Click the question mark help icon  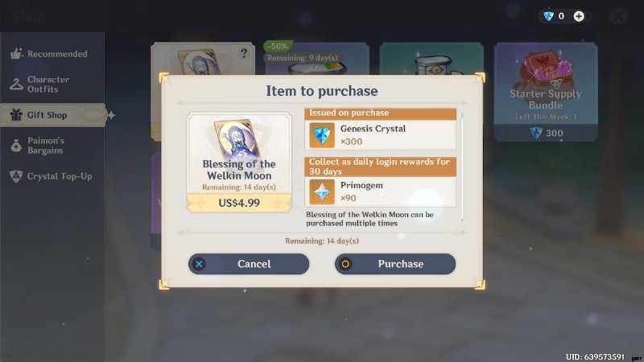tap(244, 53)
